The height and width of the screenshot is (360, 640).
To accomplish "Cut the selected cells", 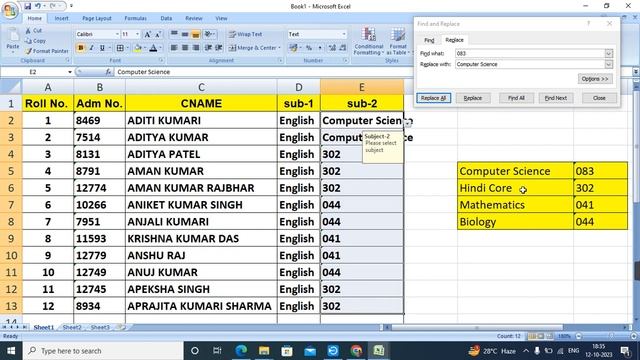I will point(34,31).
